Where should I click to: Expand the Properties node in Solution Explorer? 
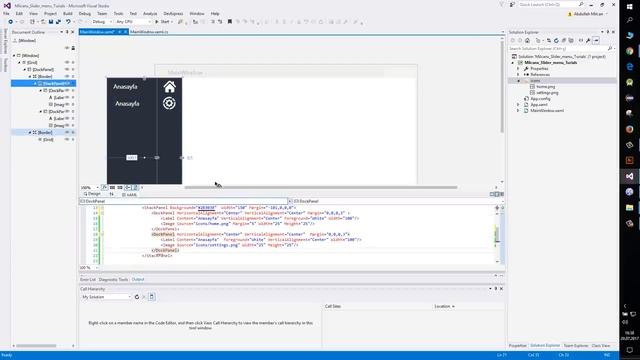[x=519, y=69]
